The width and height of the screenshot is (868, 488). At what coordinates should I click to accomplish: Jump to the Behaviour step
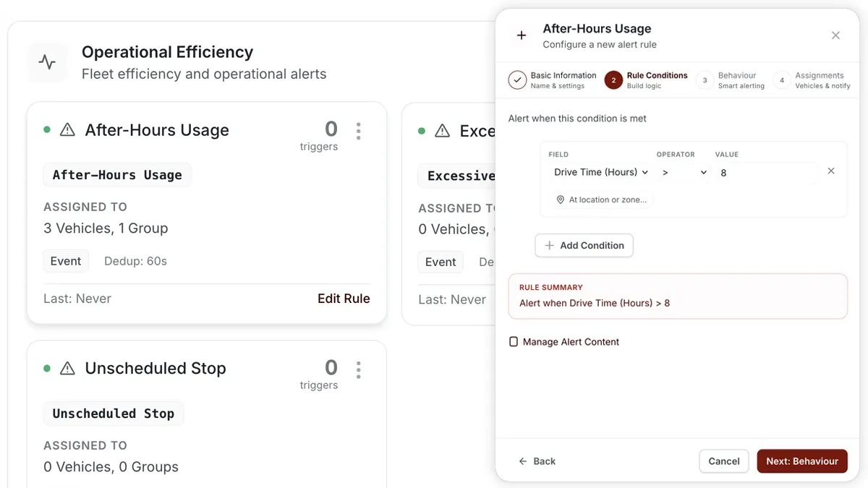(x=731, y=80)
